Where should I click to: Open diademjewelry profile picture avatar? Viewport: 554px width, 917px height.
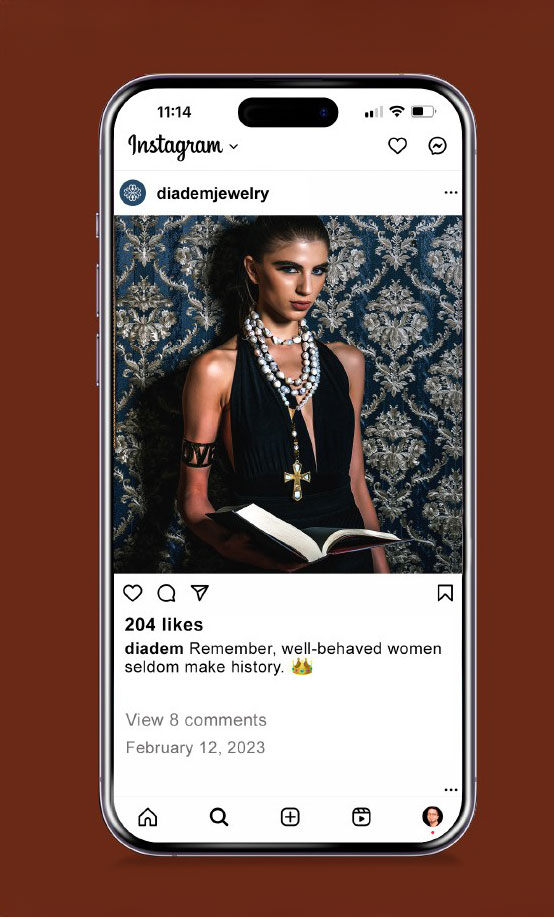point(133,193)
